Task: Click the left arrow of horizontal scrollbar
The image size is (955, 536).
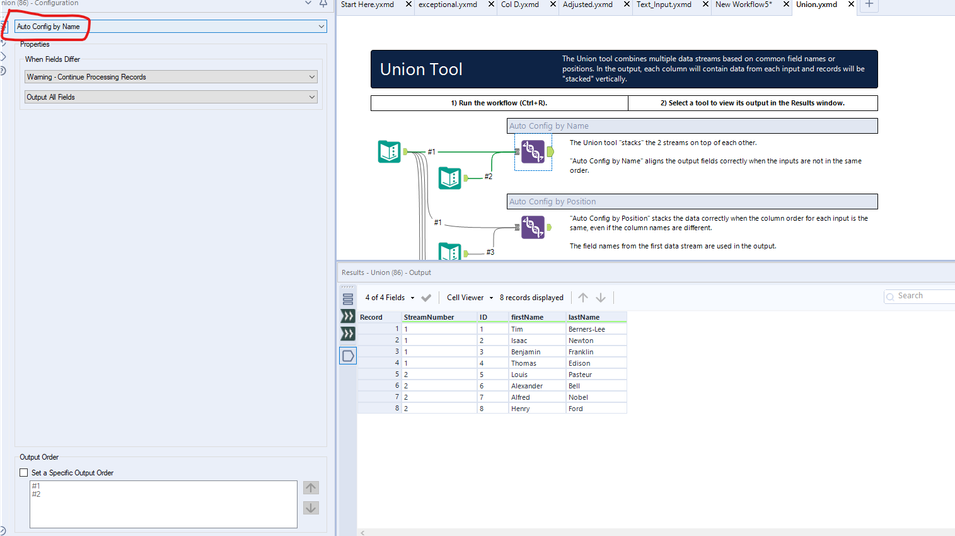Action: [x=362, y=532]
